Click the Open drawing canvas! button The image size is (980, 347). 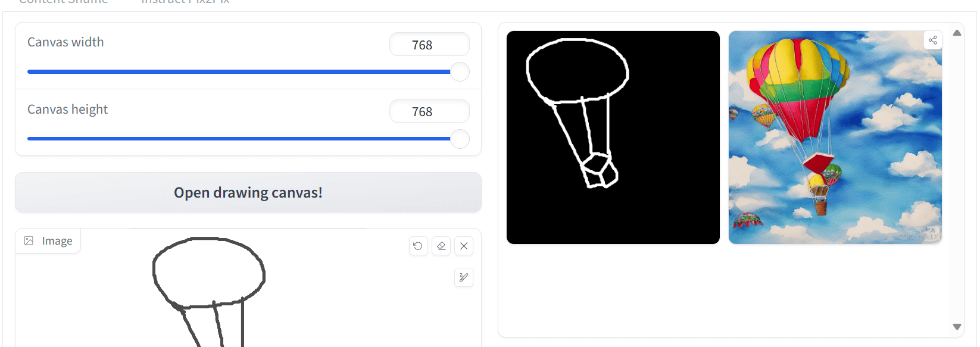(x=248, y=192)
